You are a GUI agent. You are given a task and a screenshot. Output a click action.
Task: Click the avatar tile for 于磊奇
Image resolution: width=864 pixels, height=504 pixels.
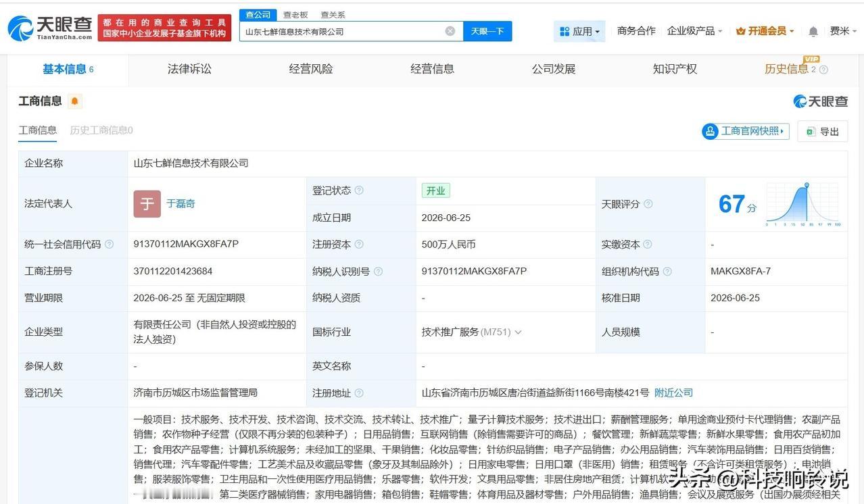(147, 204)
